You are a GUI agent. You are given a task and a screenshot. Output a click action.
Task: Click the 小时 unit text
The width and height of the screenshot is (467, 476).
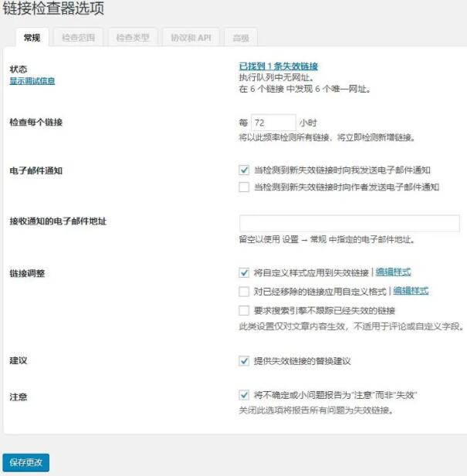(x=308, y=123)
